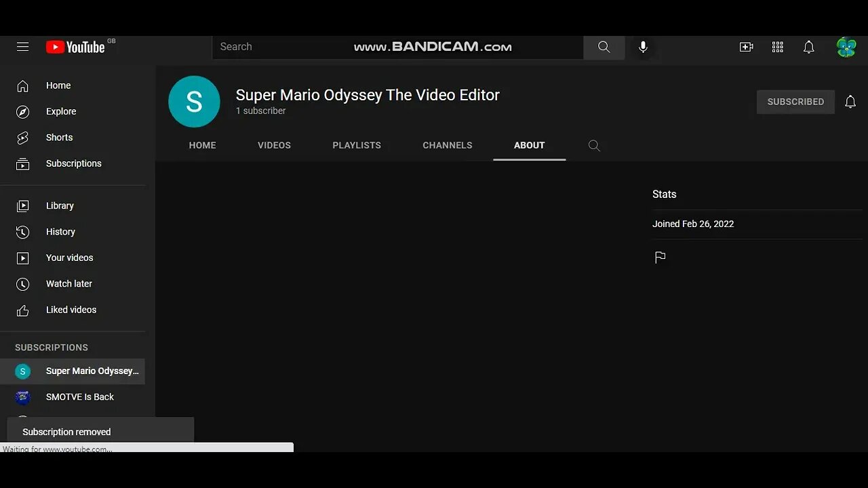Click the Your videos icon
The height and width of the screenshot is (488, 868).
[22, 258]
